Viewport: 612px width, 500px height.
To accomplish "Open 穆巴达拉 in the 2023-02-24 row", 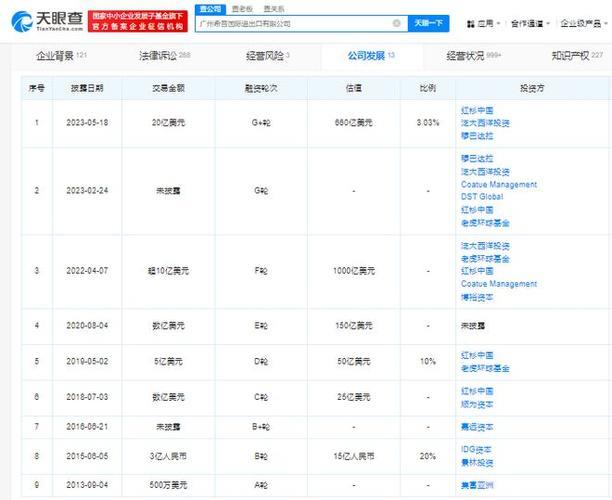I will click(x=477, y=158).
